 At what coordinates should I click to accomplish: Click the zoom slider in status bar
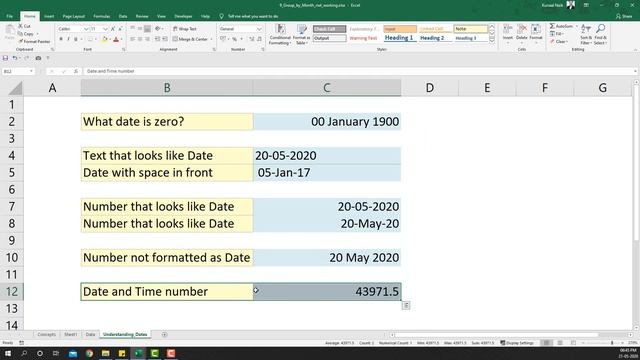(x=612, y=343)
